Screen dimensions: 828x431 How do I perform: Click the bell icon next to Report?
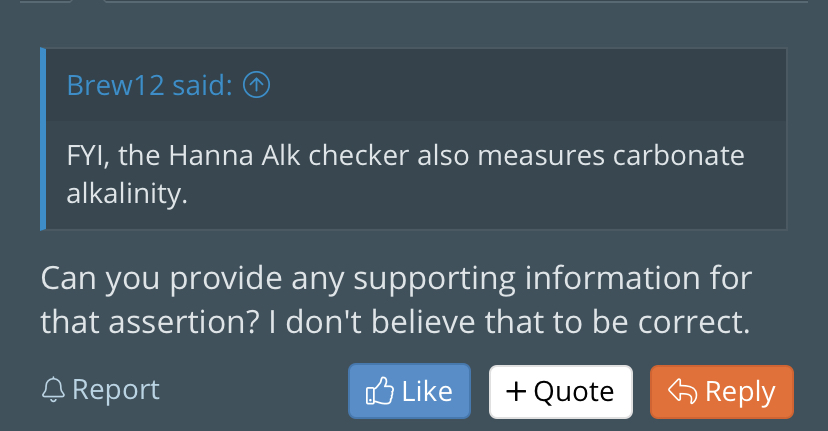(53, 390)
